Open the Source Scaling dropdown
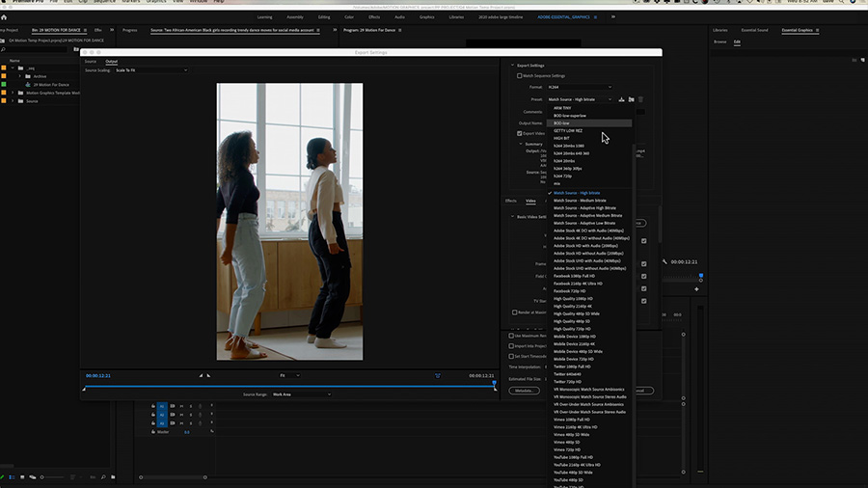Viewport: 868px width, 488px height. pyautogui.click(x=150, y=70)
